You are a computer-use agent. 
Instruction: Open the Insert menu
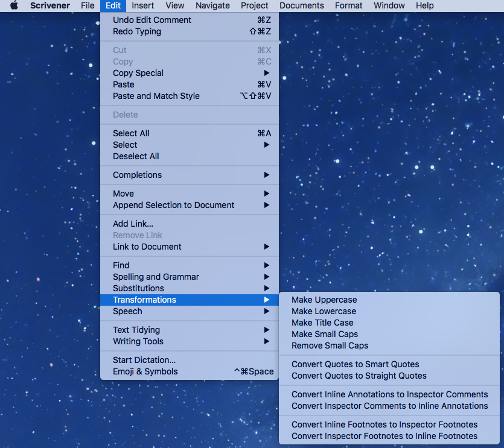point(142,5)
